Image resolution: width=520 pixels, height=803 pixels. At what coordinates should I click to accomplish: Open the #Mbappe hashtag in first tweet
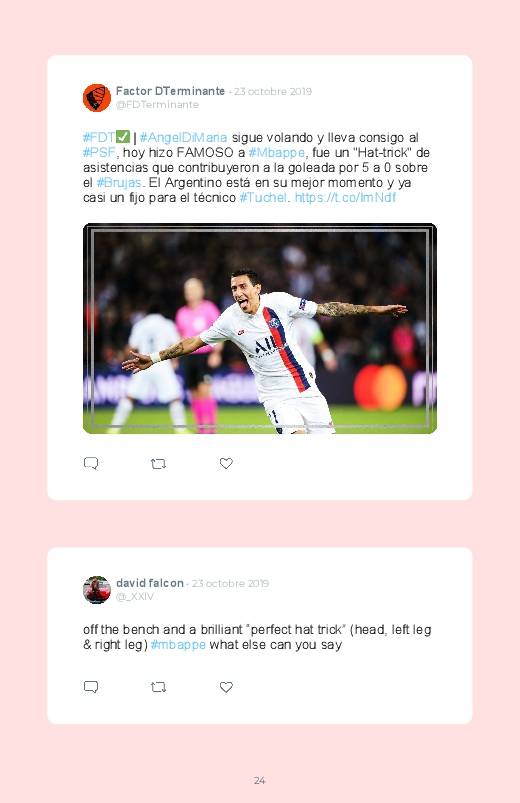click(x=277, y=153)
